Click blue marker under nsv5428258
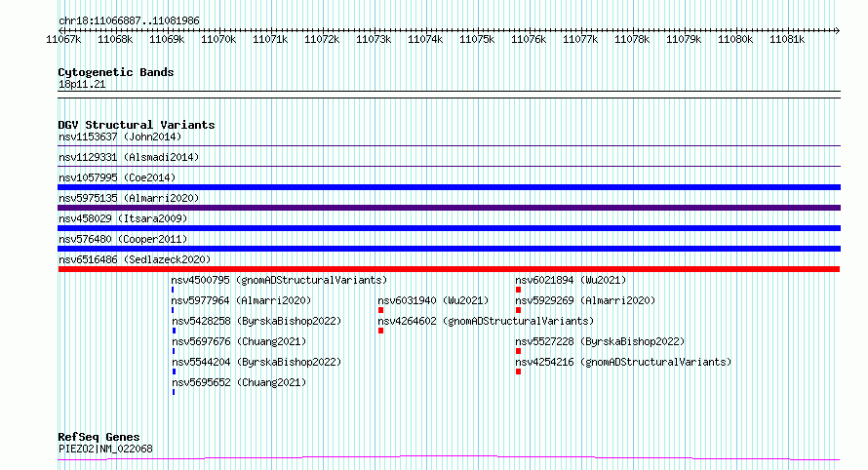The height and width of the screenshot is (470, 868). pos(174,331)
